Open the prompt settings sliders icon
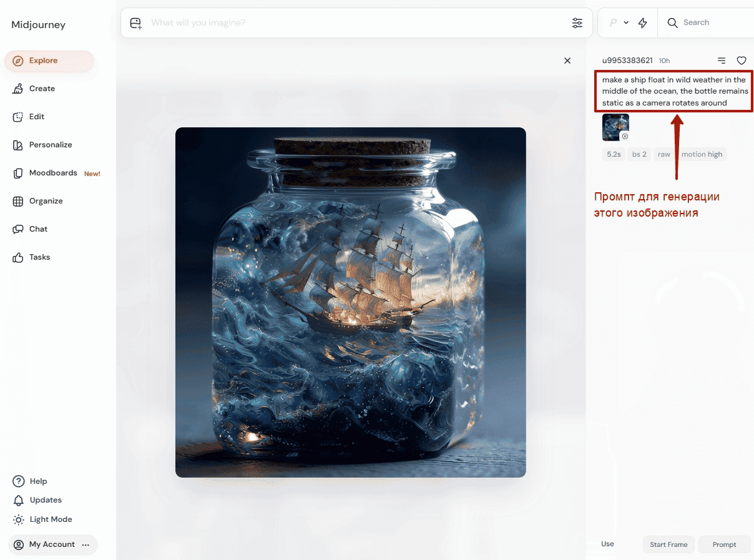The image size is (754, 560). (x=577, y=23)
